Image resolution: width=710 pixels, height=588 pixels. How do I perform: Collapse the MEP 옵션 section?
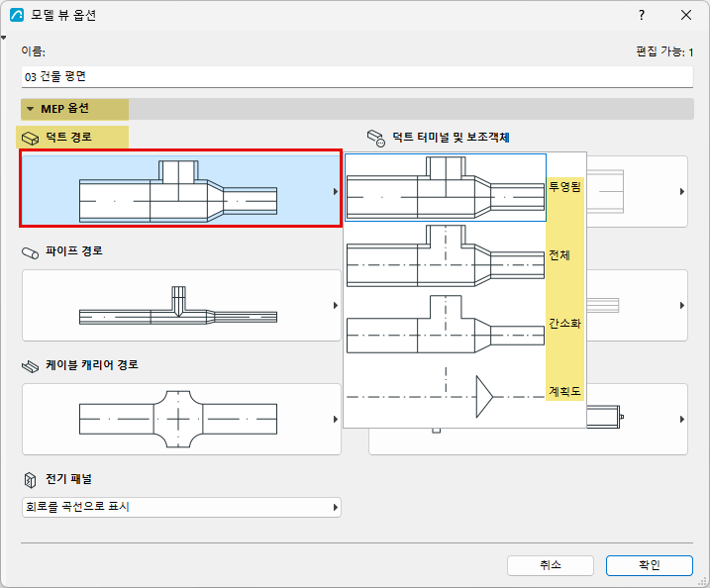[31, 109]
